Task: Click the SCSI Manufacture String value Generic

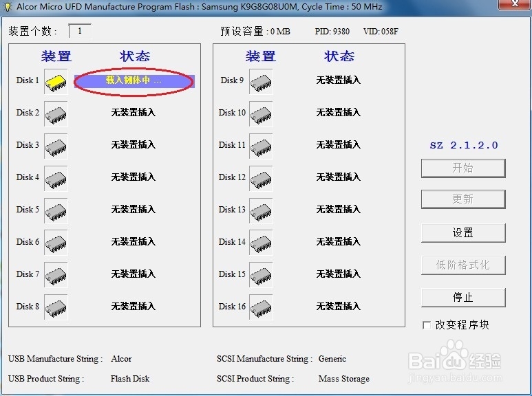Action: [332, 359]
